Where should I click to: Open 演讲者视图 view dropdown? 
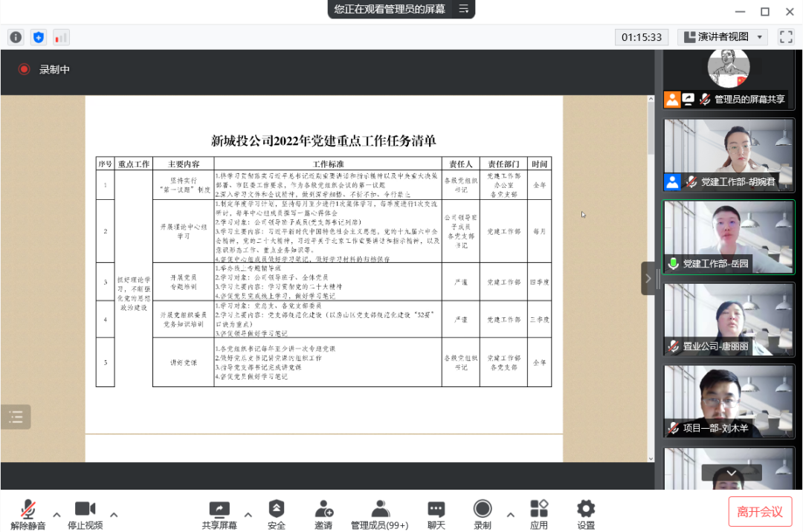pyautogui.click(x=723, y=36)
